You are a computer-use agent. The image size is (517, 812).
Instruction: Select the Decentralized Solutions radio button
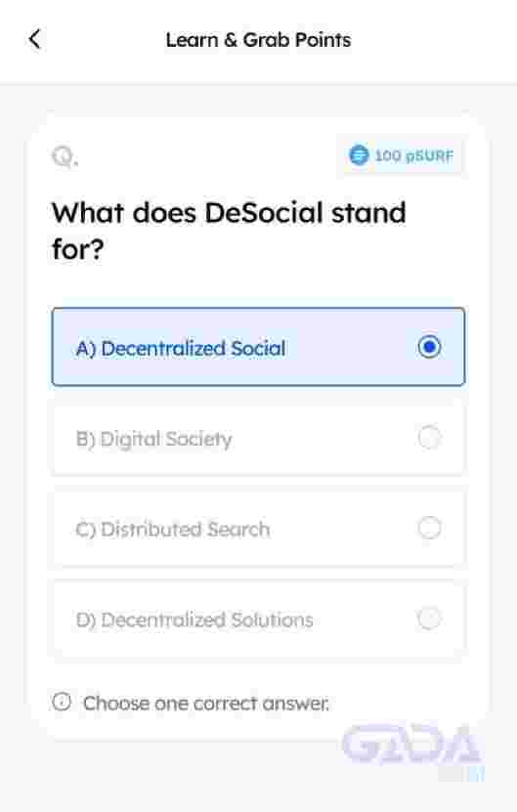(x=429, y=619)
